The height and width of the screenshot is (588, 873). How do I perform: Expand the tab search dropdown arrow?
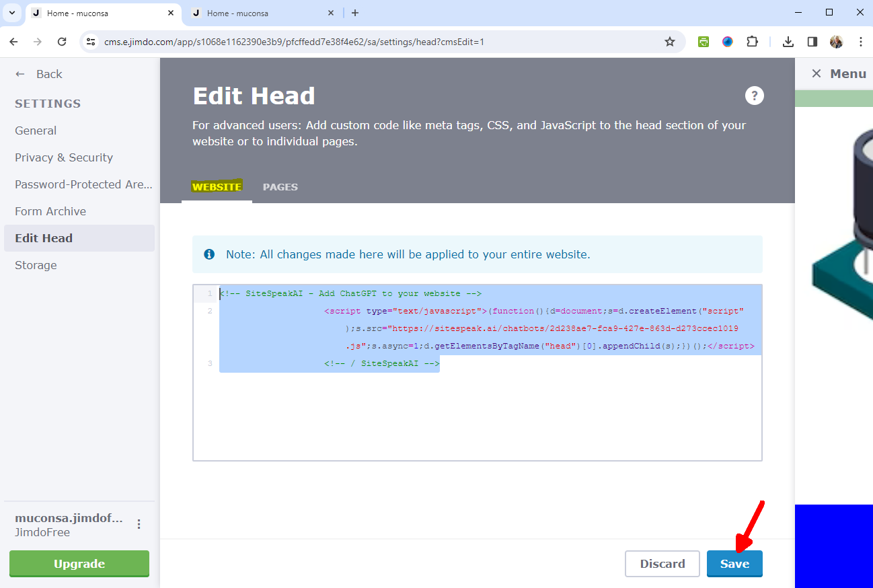point(11,13)
